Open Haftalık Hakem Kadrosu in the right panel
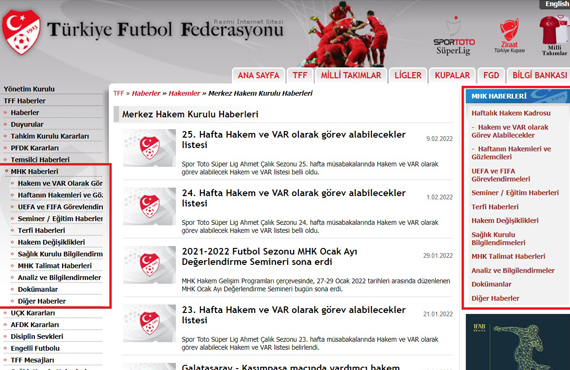The width and height of the screenshot is (570, 370). pos(511,113)
